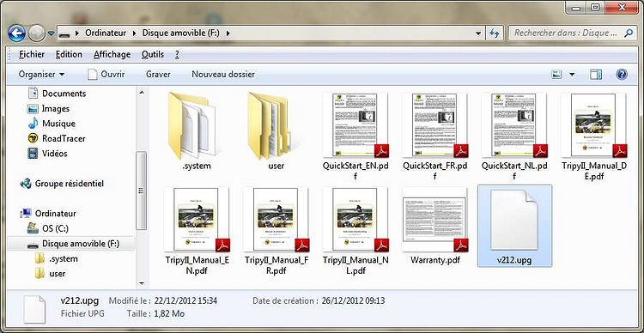This screenshot has height=333, width=644.
Task: Select QuickStart_NL.pdf thumbnail
Action: 513,125
